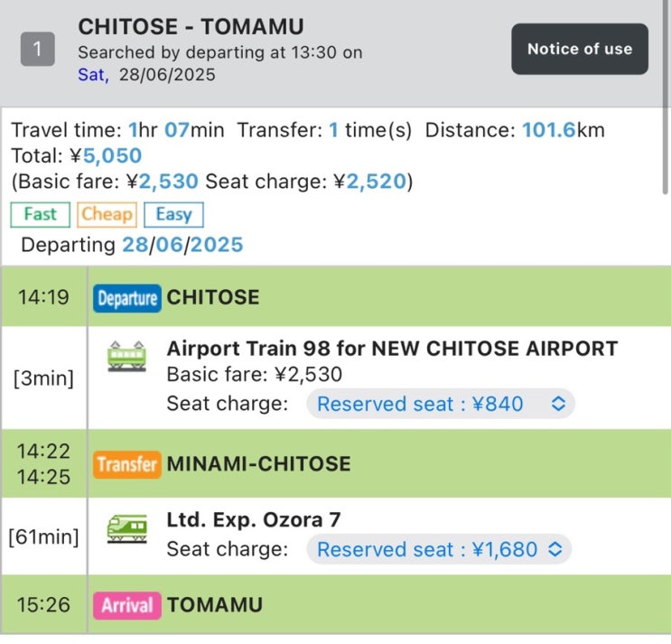
Task: Open the ¥840 reserved seat dropdown
Action: [x=441, y=404]
